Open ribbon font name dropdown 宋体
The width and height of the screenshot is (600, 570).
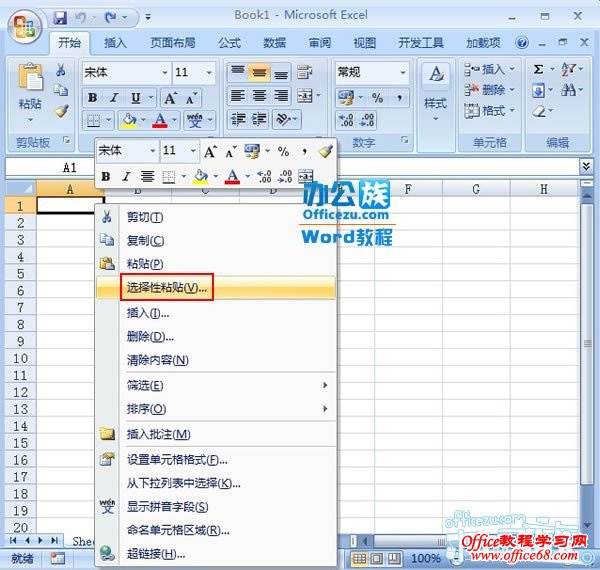point(165,72)
